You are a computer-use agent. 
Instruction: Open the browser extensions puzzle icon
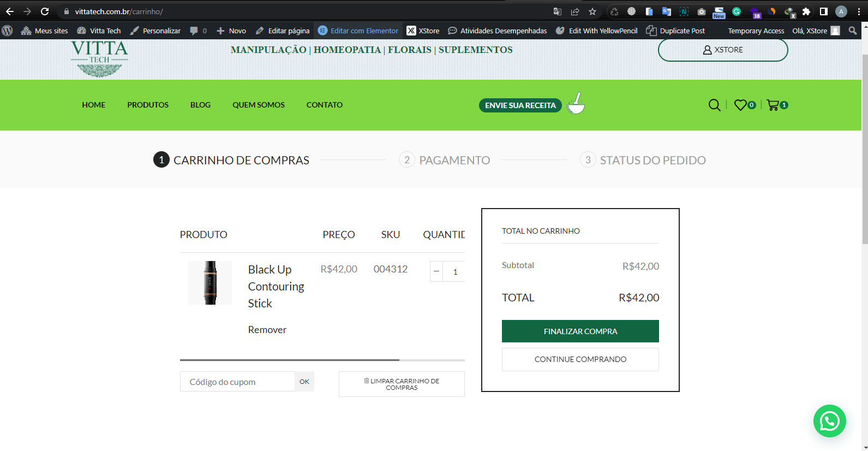[x=806, y=11]
